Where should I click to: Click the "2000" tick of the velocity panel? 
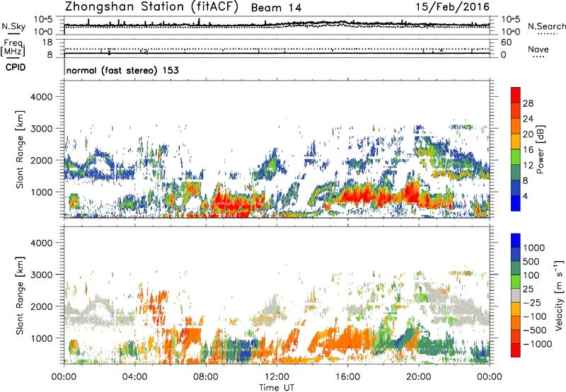(x=41, y=306)
